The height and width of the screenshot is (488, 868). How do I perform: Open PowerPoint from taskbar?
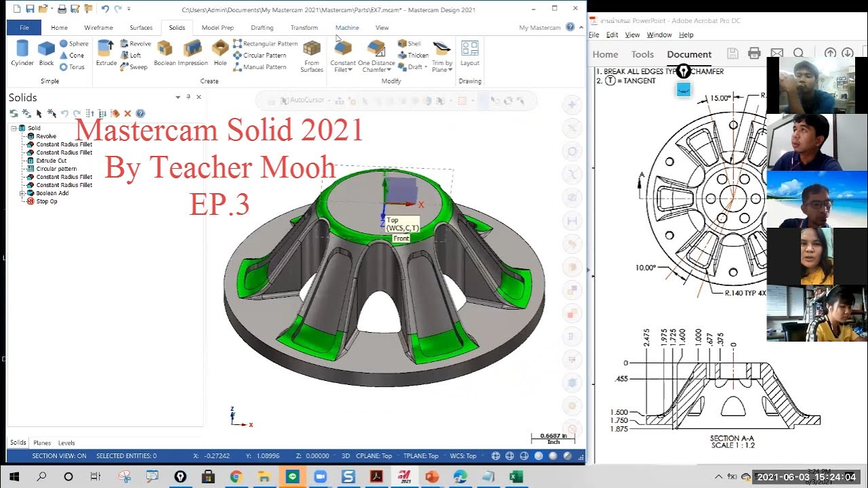tap(432, 476)
